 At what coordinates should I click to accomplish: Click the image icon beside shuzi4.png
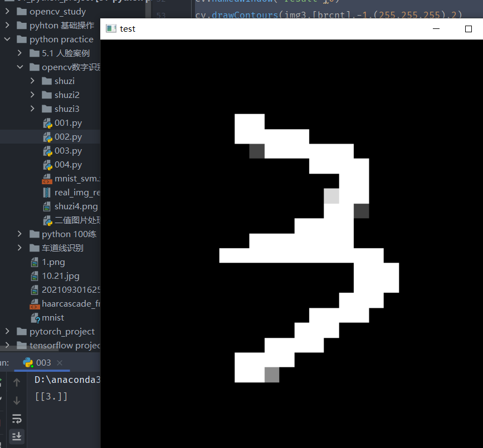point(47,206)
